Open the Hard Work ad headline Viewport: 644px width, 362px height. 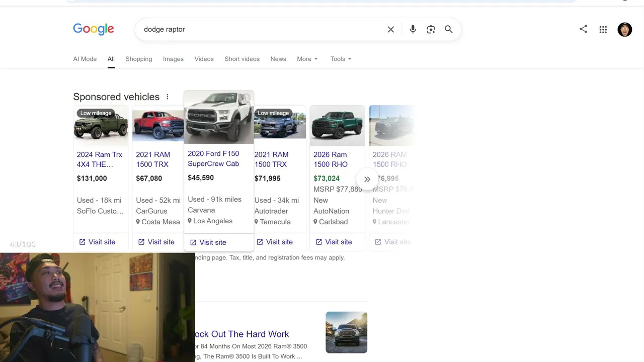click(x=242, y=334)
